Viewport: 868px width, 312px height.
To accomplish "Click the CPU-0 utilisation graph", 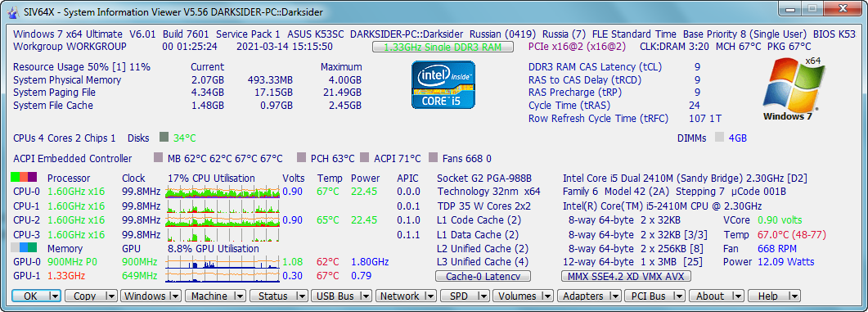I will (x=223, y=192).
